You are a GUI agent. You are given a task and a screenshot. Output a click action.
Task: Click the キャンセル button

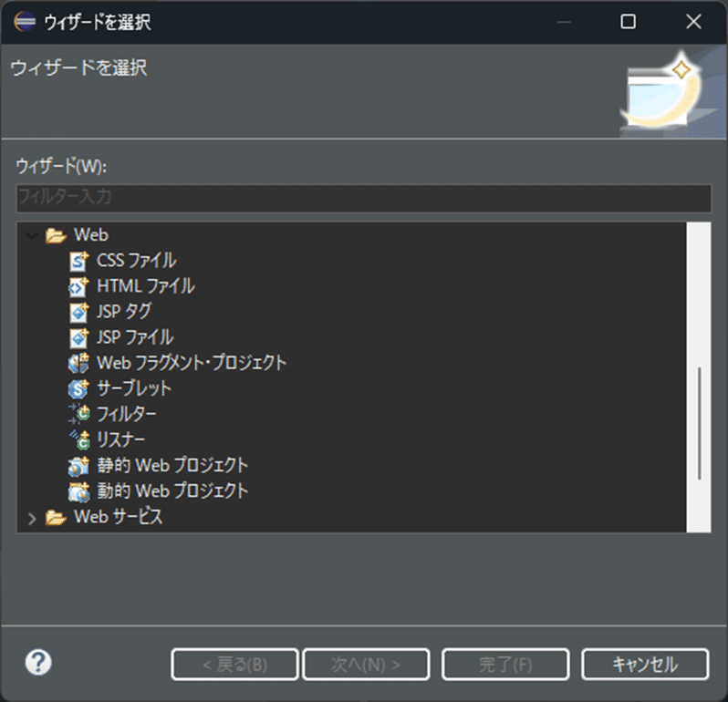(645, 665)
